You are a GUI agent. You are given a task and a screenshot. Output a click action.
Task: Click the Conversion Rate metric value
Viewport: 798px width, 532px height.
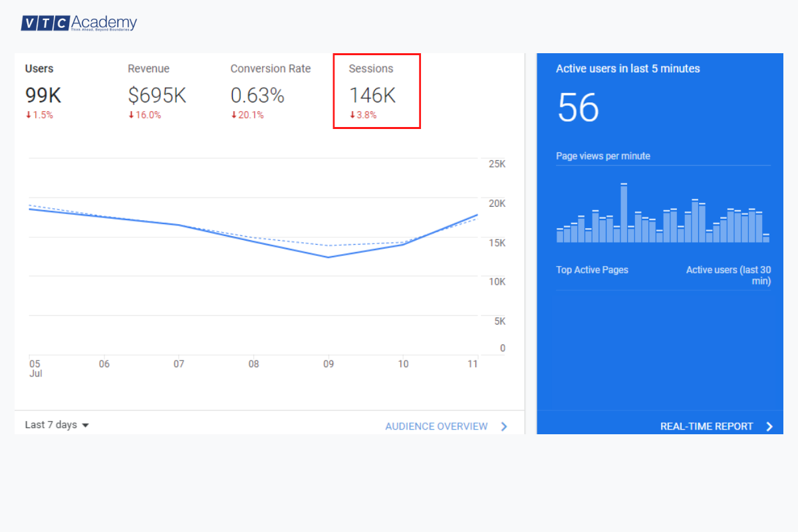pyautogui.click(x=258, y=95)
